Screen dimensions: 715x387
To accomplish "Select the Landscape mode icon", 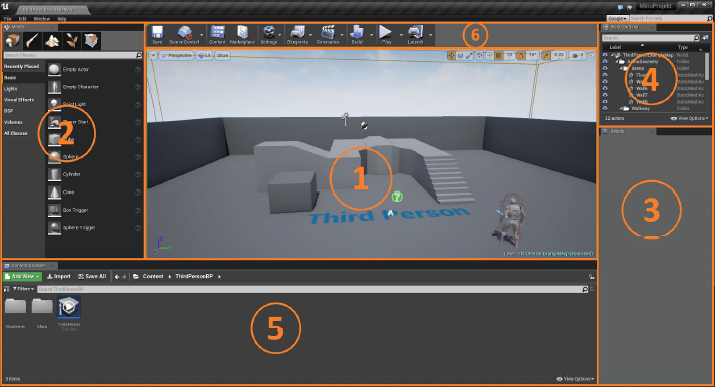I will pos(52,41).
